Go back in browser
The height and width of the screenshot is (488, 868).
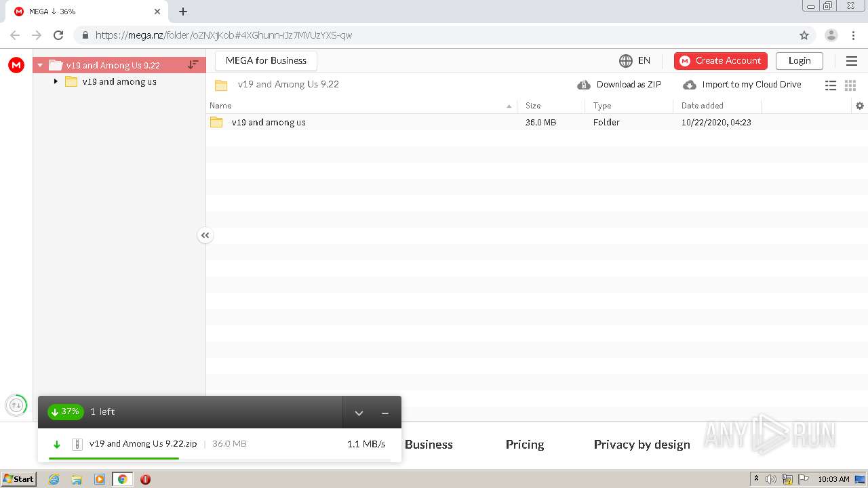[15, 35]
